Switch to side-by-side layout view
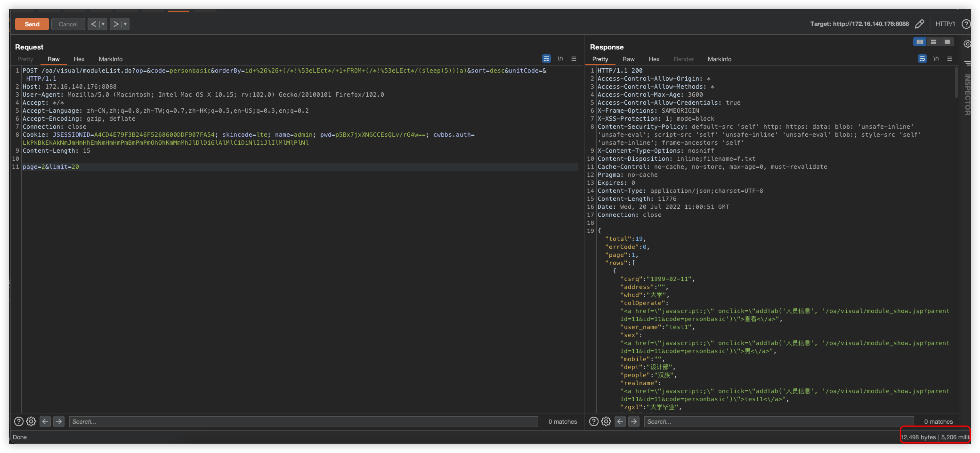The image size is (980, 453). (919, 42)
